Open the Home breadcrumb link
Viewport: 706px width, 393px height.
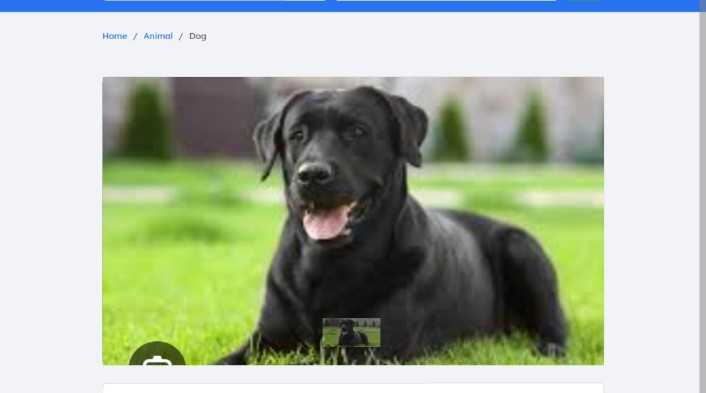coord(114,36)
